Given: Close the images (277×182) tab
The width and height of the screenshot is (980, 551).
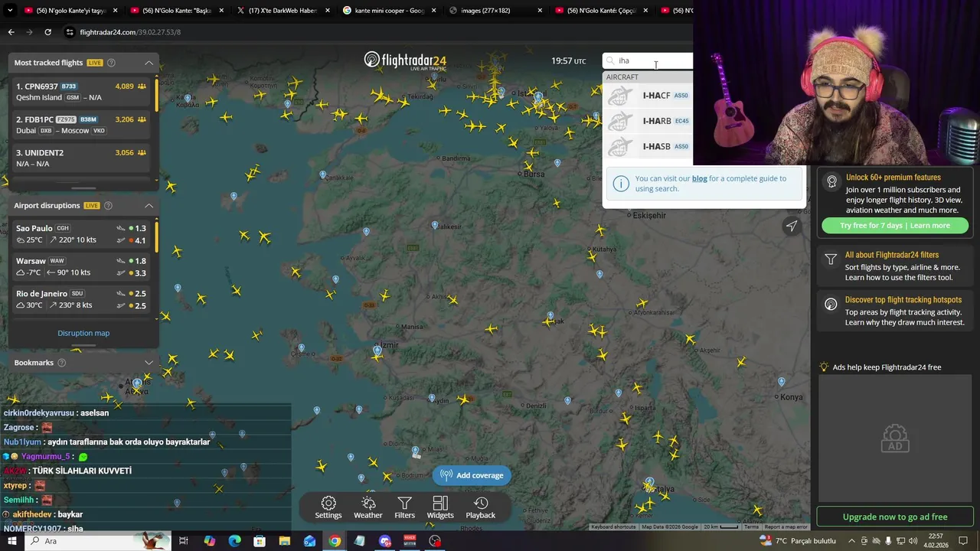Looking at the screenshot, I should 540,11.
